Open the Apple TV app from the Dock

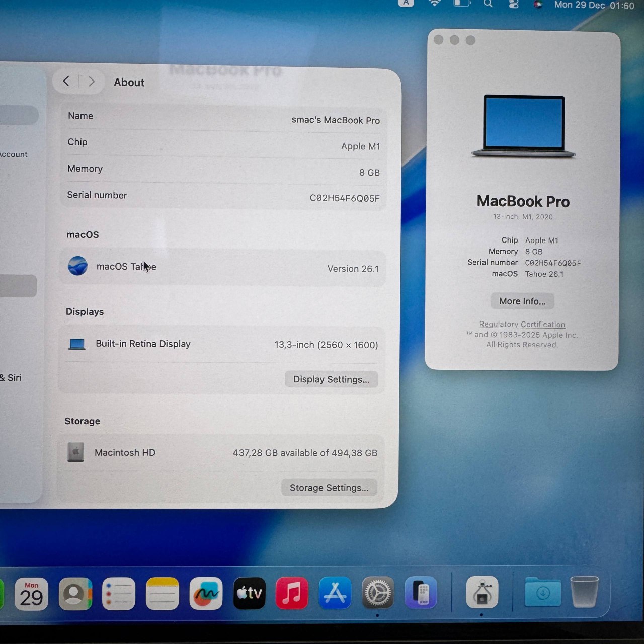(x=249, y=594)
